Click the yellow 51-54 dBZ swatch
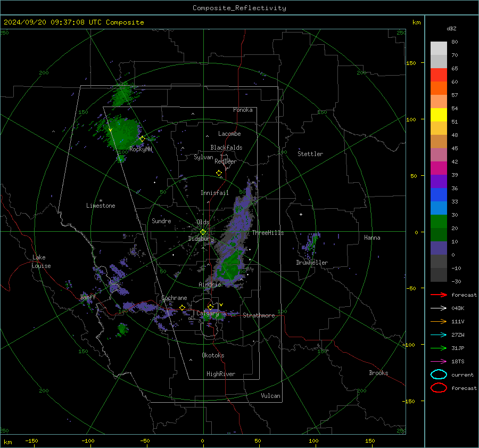The width and height of the screenshot is (479, 448). coord(439,115)
